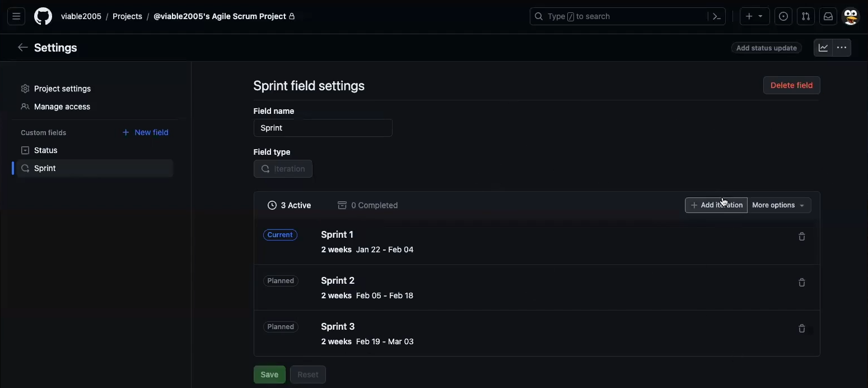Viewport: 868px width, 388px height.
Task: Click the Field name text input
Action: pyautogui.click(x=323, y=128)
